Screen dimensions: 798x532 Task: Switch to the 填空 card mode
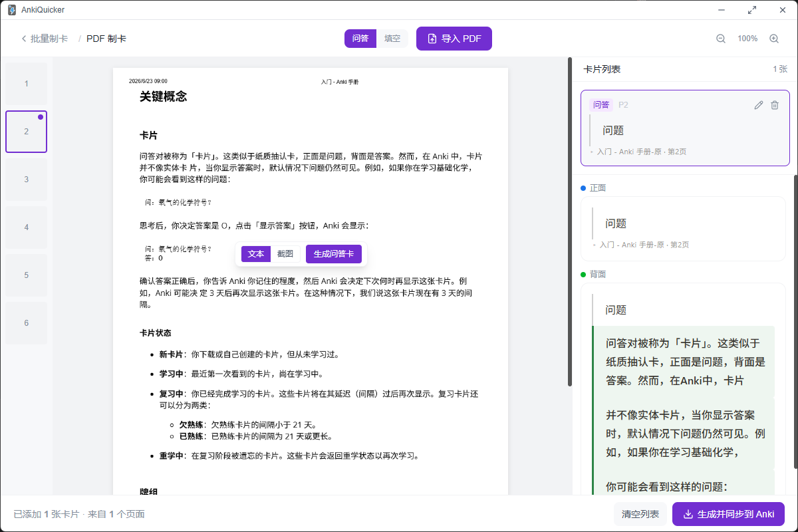click(392, 39)
